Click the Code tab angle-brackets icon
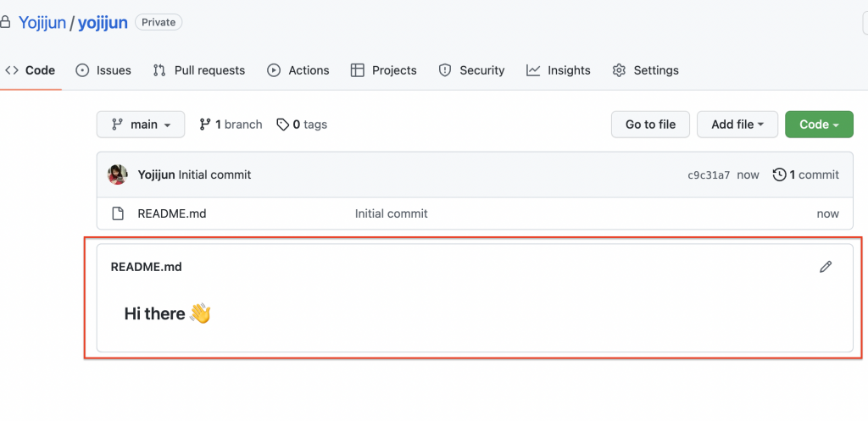This screenshot has width=868, height=421. coord(12,70)
